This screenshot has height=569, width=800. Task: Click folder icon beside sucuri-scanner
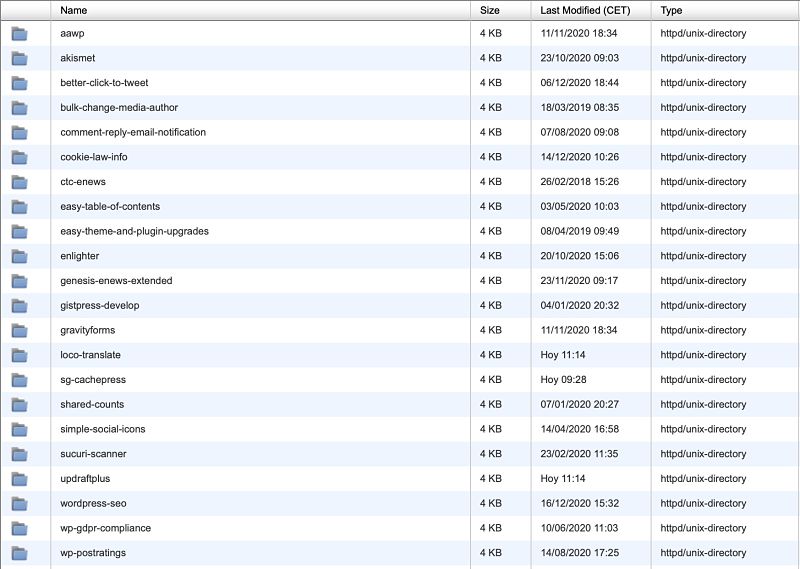click(x=19, y=454)
